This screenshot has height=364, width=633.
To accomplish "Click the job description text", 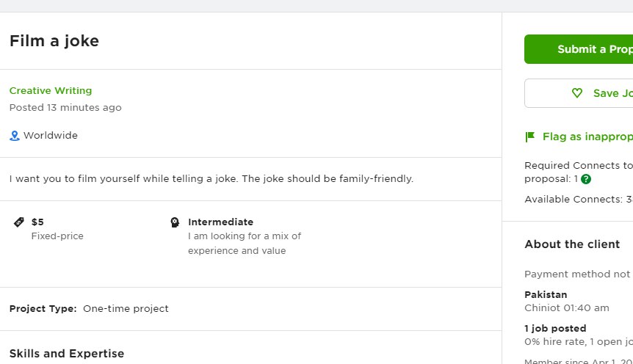I will click(x=211, y=179).
